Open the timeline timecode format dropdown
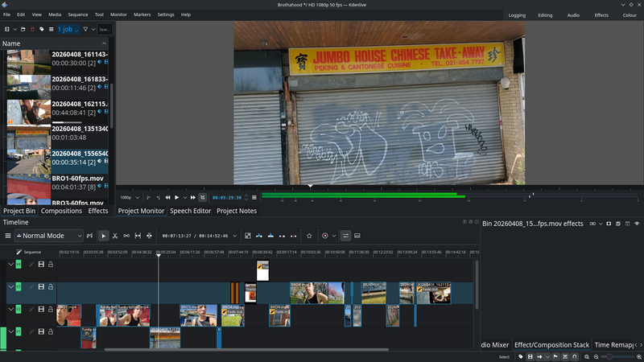Image resolution: width=644 pixels, height=362 pixels. (234, 236)
